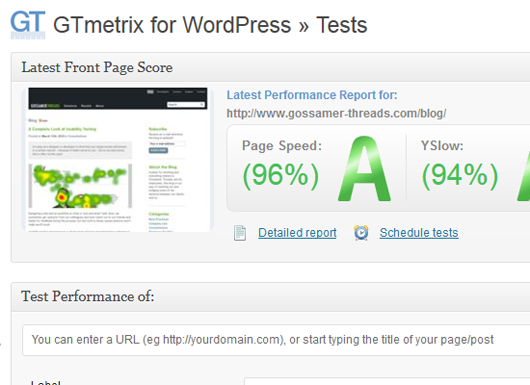The image size is (530, 385).
Task: Click the Latest Performance Report for heading
Action: [x=312, y=95]
